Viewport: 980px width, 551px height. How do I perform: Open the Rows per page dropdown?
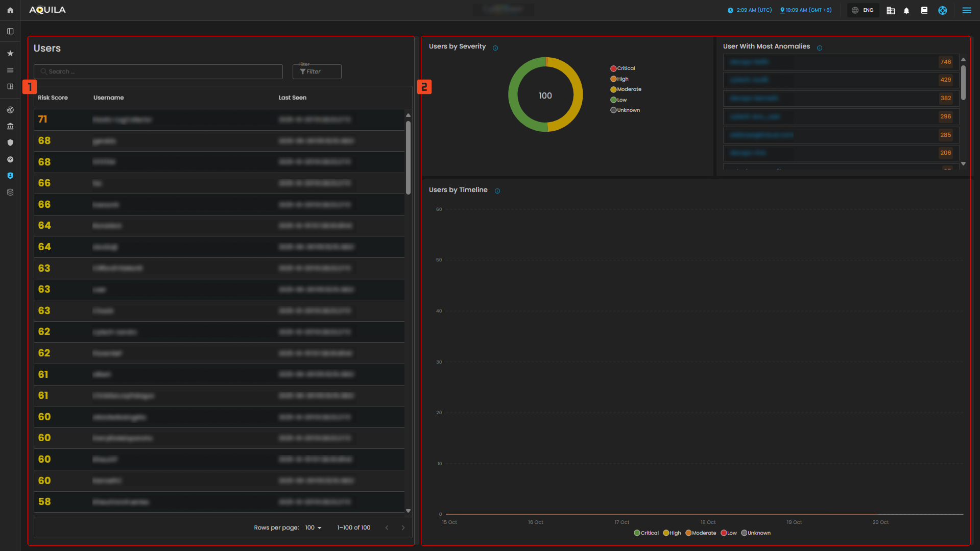click(x=313, y=528)
